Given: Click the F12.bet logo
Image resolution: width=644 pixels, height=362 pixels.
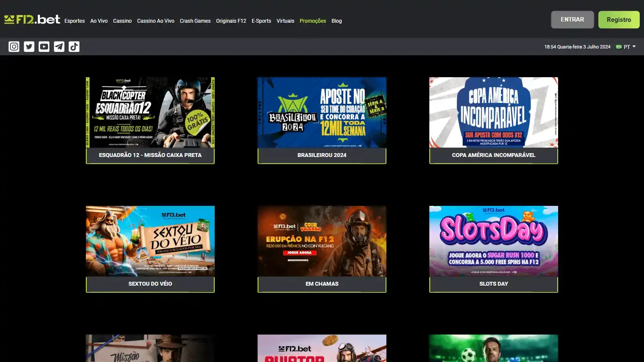Looking at the screenshot, I should [32, 19].
